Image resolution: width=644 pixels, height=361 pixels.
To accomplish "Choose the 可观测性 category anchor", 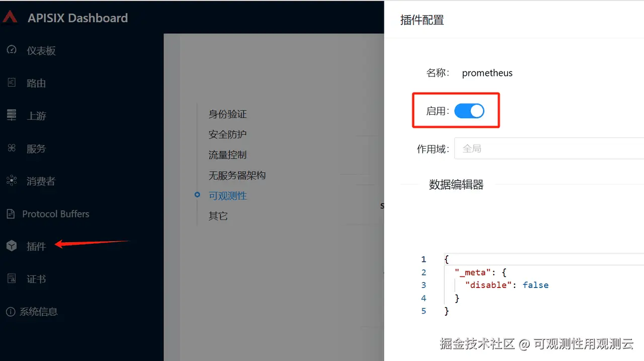I will click(x=227, y=196).
